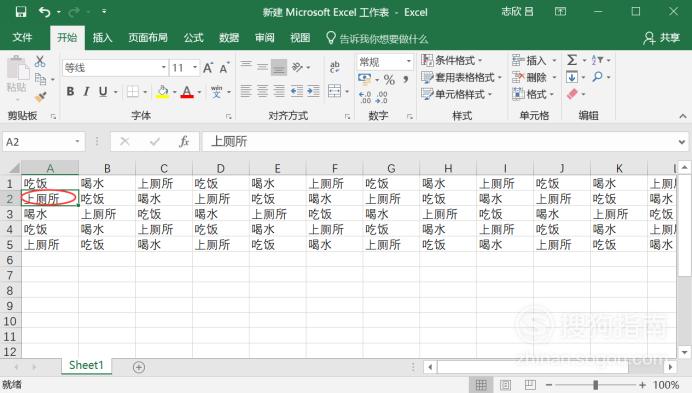Image resolution: width=692 pixels, height=393 pixels.
Task: Click the 格式 cells button
Action: 533,94
